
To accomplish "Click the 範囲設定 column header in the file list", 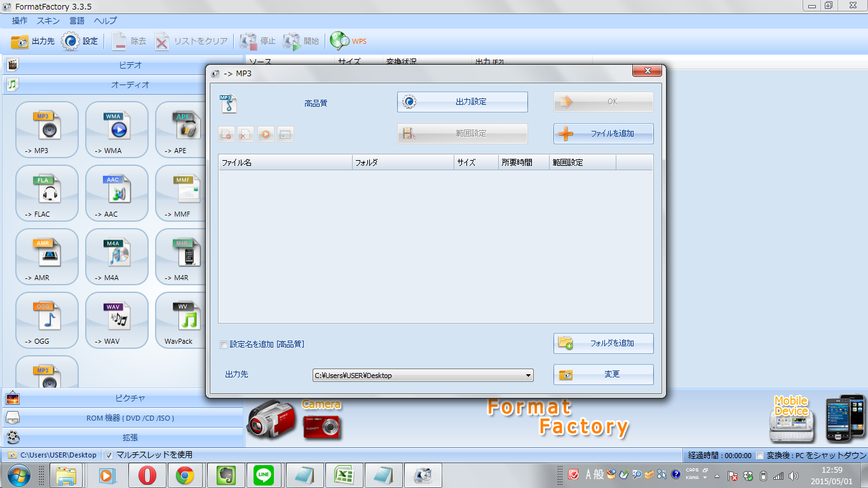I will click(583, 163).
